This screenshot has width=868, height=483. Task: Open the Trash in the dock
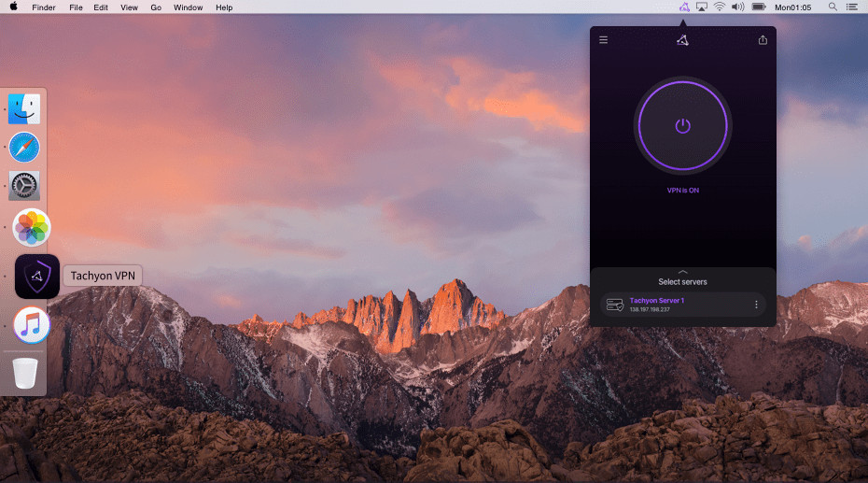pyautogui.click(x=25, y=374)
